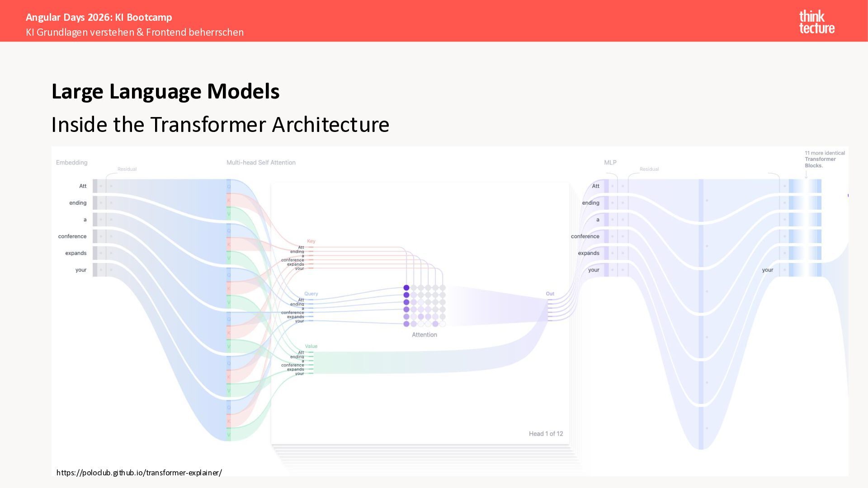Click Residual label next to Embedding
This screenshot has width=868, height=488.
[x=127, y=169]
